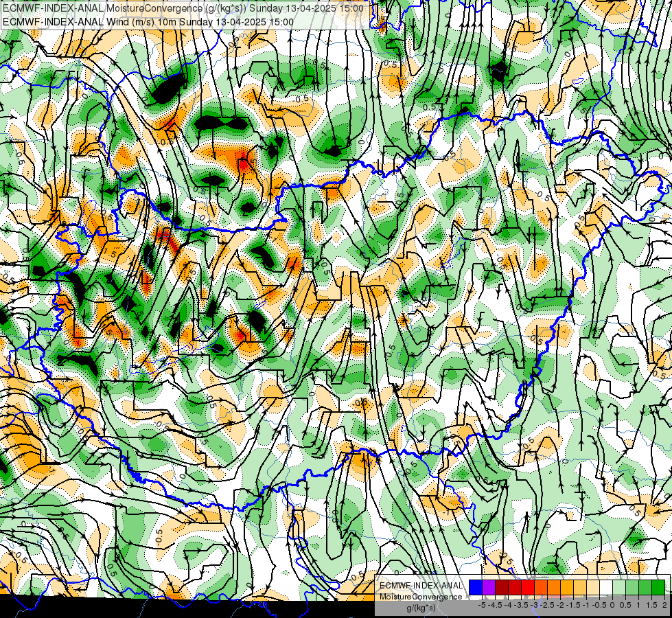Screen dimensions: 672x618
Task: Click the palest green swatch beside white
Action: point(619,587)
